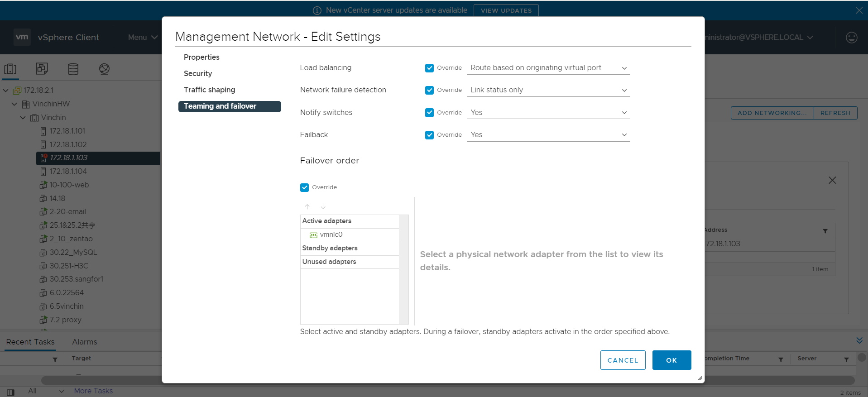The width and height of the screenshot is (868, 397).
Task: Toggle Failback Override checkbox
Action: pyautogui.click(x=429, y=135)
